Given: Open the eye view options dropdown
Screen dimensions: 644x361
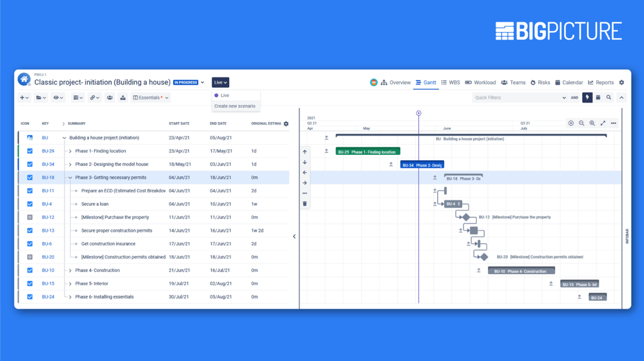Looking at the screenshot, I should pos(58,98).
